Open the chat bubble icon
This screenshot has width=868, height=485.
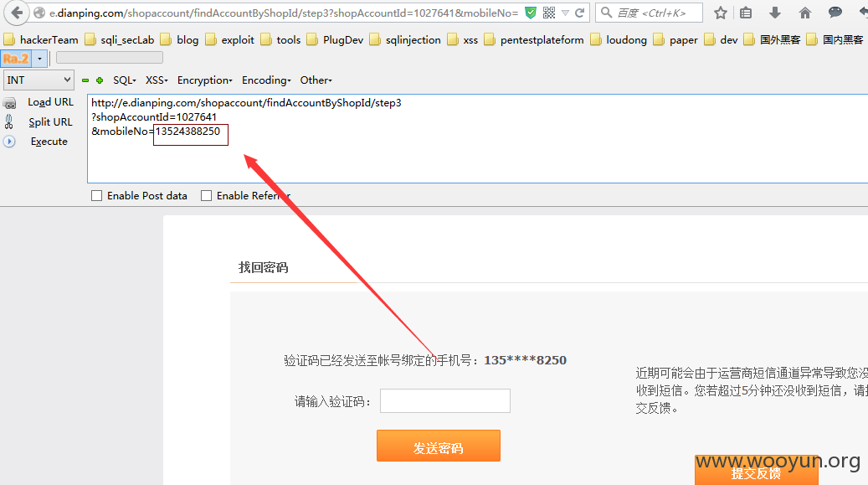[x=835, y=13]
